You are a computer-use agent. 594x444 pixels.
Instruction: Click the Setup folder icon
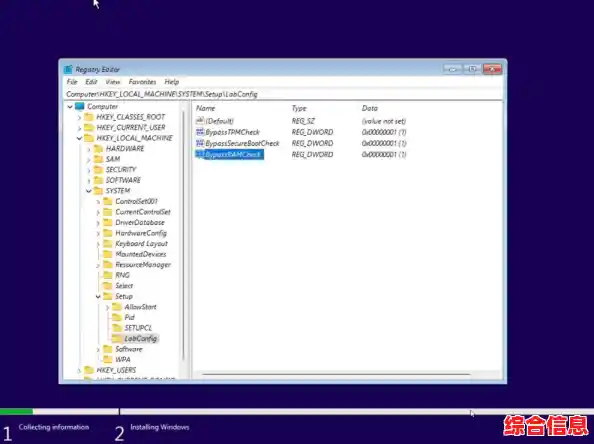[x=108, y=296]
